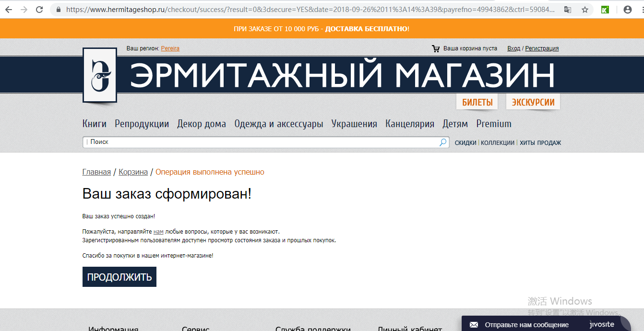Click the magnifier search icon
Viewport: 644px width, 331px height.
[443, 142]
